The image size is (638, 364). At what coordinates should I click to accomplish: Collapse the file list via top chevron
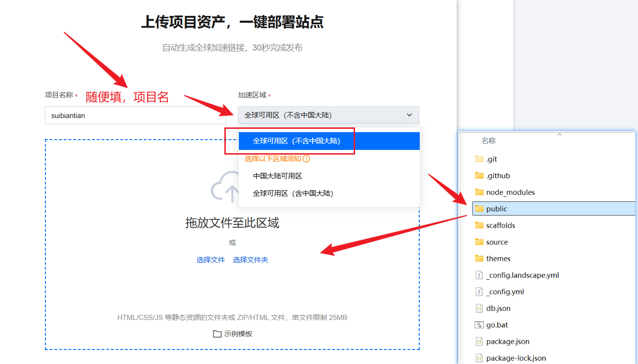559,134
